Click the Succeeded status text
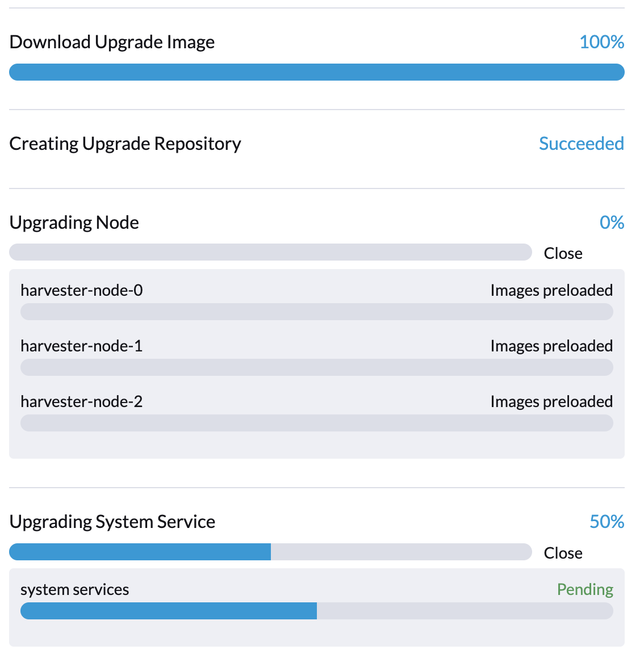 [x=581, y=144]
